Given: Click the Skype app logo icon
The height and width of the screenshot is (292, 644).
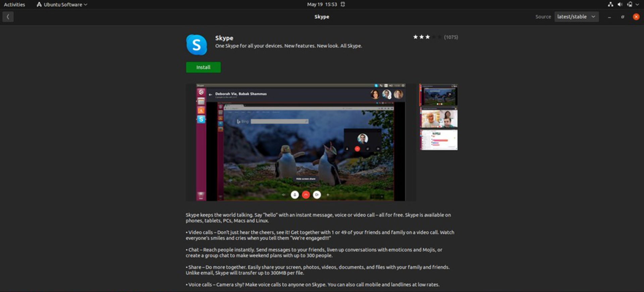Looking at the screenshot, I should coord(197,45).
